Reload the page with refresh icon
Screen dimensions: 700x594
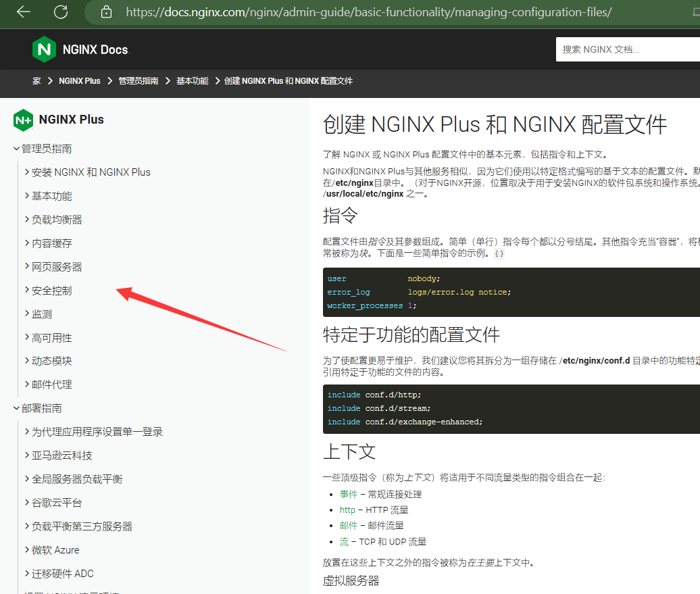point(61,12)
